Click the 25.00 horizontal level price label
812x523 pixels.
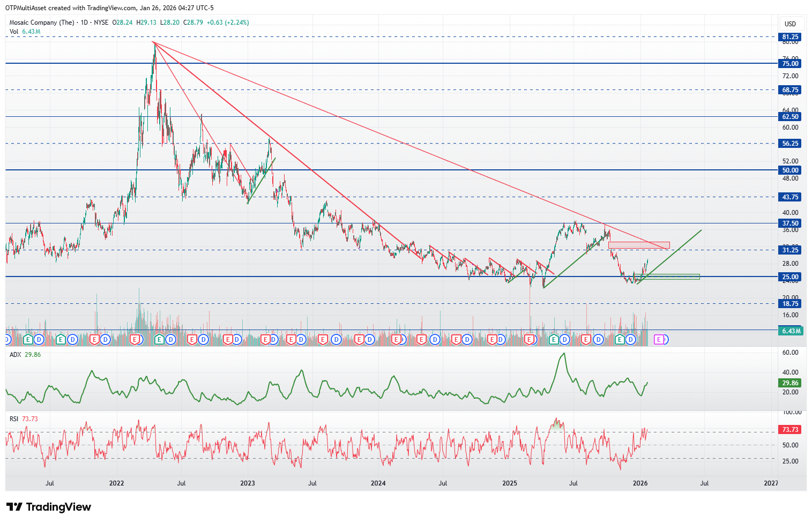[x=790, y=277]
